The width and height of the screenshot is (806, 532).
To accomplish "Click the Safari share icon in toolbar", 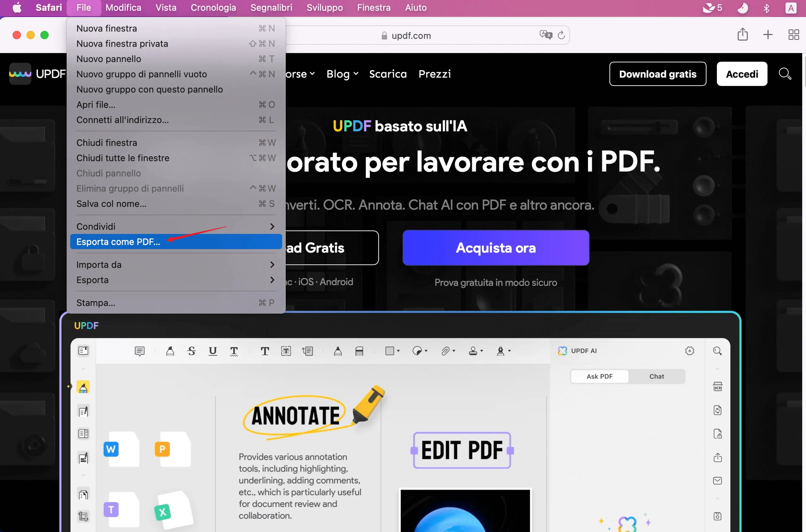I will coord(743,35).
